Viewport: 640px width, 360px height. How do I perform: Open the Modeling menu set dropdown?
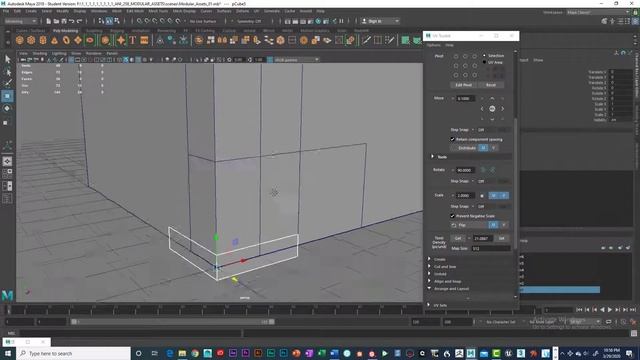tap(21, 21)
